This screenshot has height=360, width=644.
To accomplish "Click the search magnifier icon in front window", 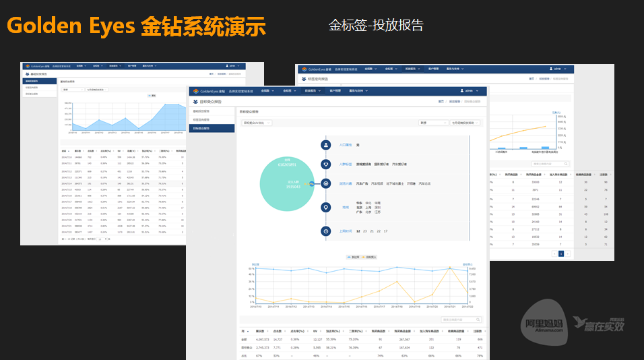I will pos(478,320).
